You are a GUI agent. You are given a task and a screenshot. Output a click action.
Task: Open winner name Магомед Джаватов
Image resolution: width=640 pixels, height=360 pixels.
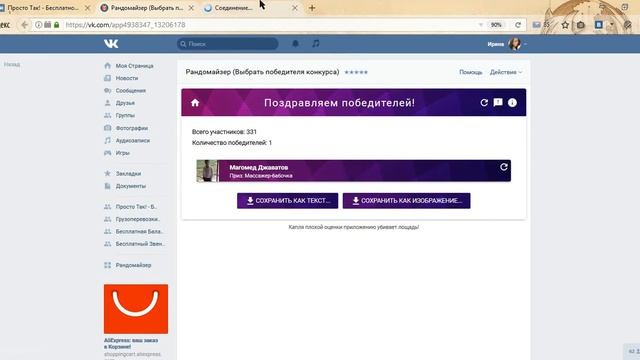258,167
